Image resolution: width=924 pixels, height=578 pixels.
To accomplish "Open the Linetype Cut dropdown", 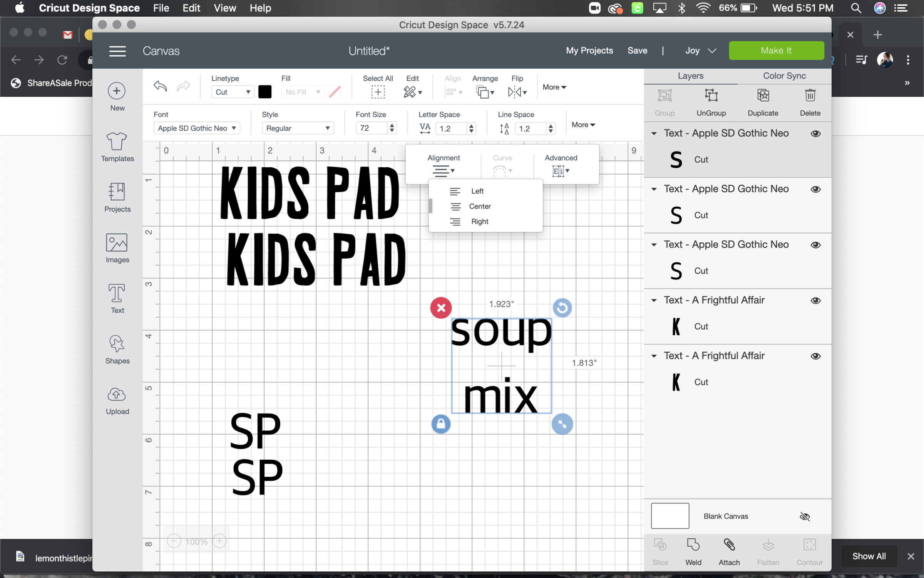I will pos(233,92).
